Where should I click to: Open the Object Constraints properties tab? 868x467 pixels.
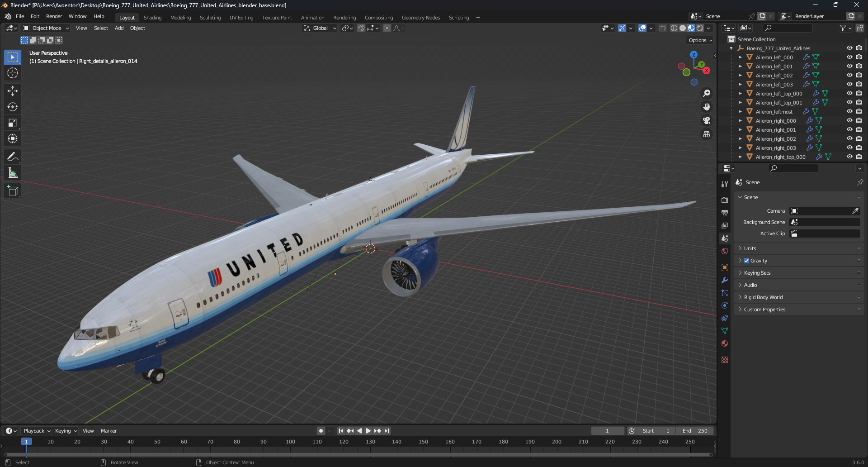tap(725, 318)
